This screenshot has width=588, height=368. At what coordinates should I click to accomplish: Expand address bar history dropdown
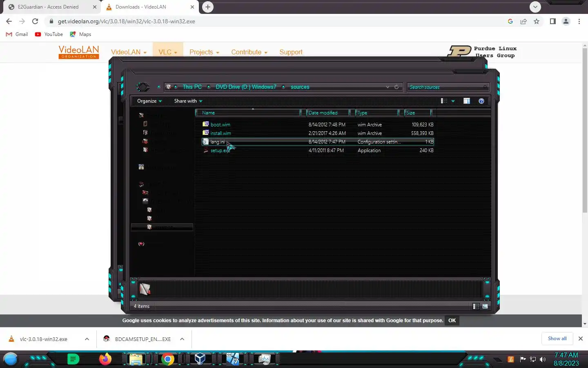[388, 87]
